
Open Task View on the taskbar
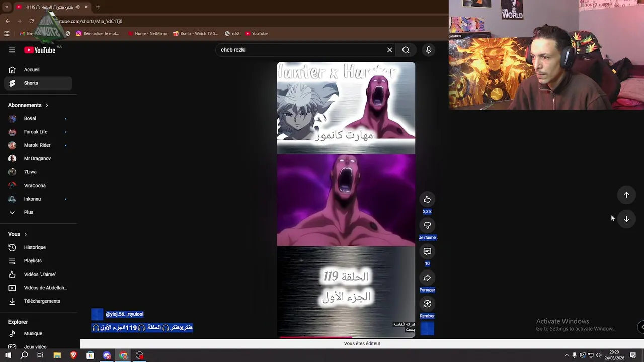coord(40,355)
